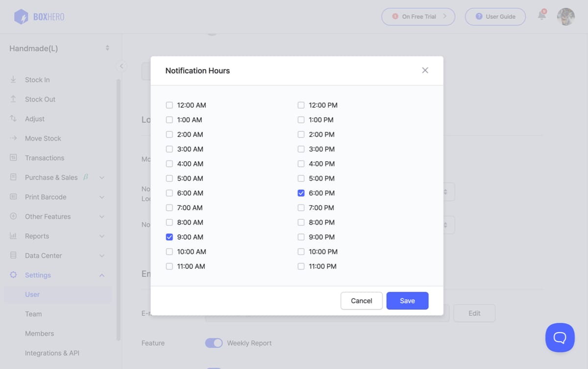Screen dimensions: 588x369
Task: Check the 7:00 AM notification hour
Action: tap(169, 207)
